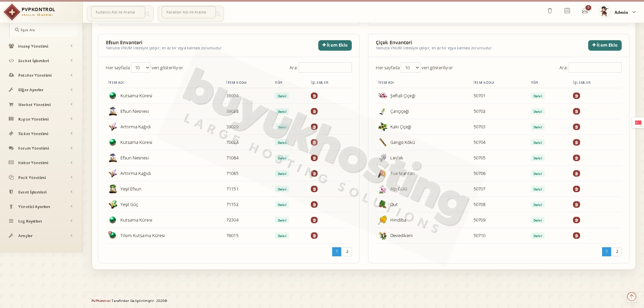Delete Efsun Nesnesi item with code 39028
Screen dimensions: 644x308
click(314, 111)
